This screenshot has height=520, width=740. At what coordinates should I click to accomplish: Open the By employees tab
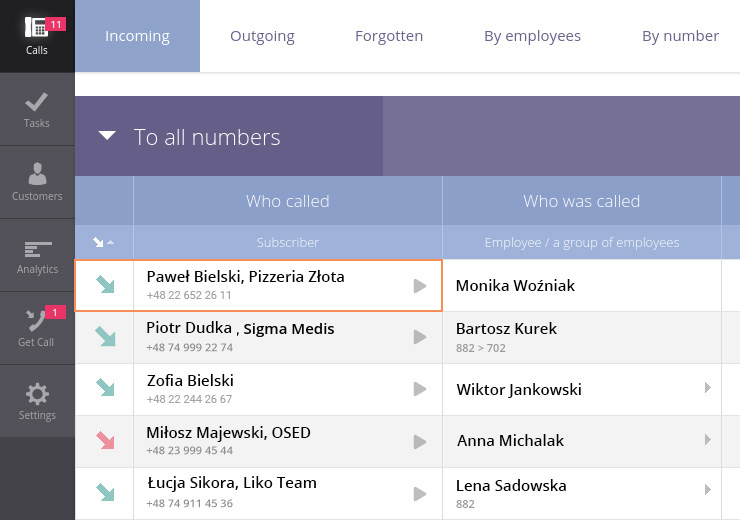pos(532,36)
